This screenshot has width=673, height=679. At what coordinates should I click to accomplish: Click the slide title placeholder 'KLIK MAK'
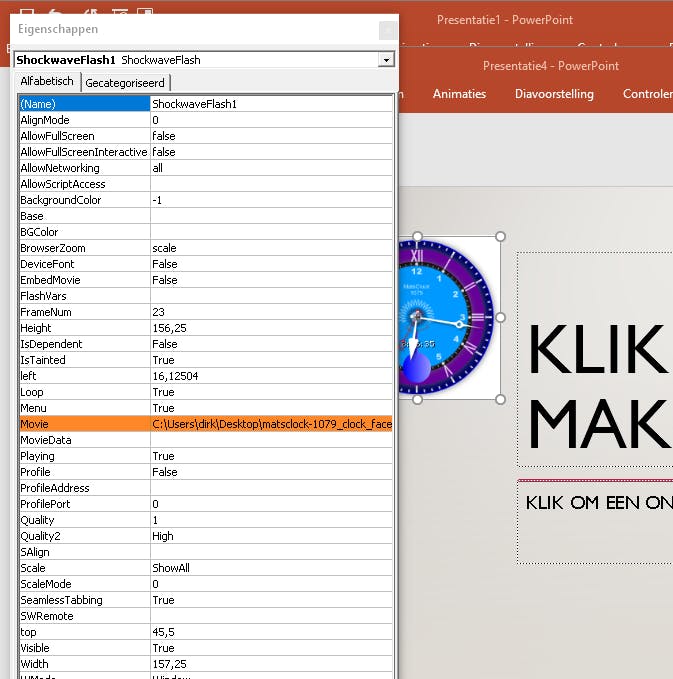pyautogui.click(x=595, y=359)
